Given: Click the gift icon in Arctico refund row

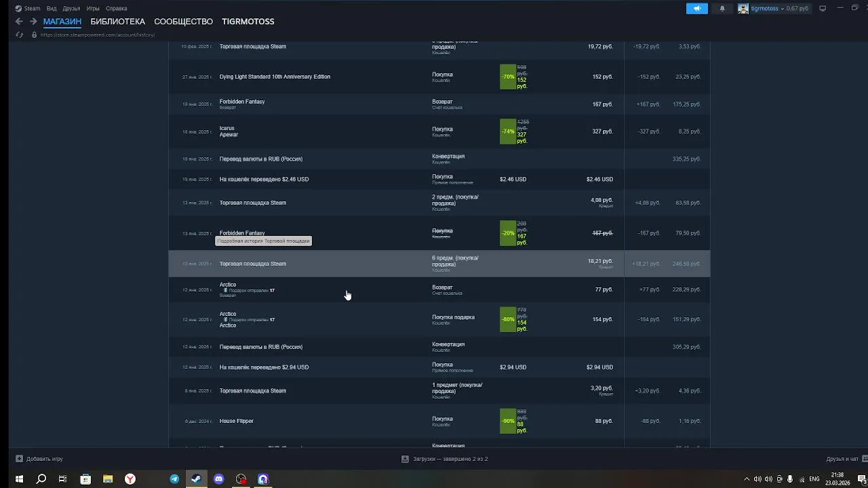Looking at the screenshot, I should click(226, 291).
